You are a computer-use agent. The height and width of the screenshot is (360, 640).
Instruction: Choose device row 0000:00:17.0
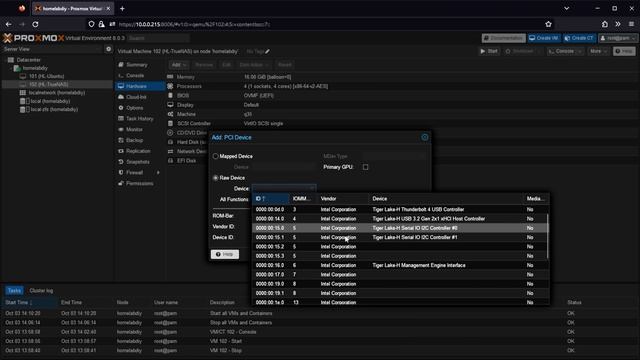pyautogui.click(x=400, y=275)
